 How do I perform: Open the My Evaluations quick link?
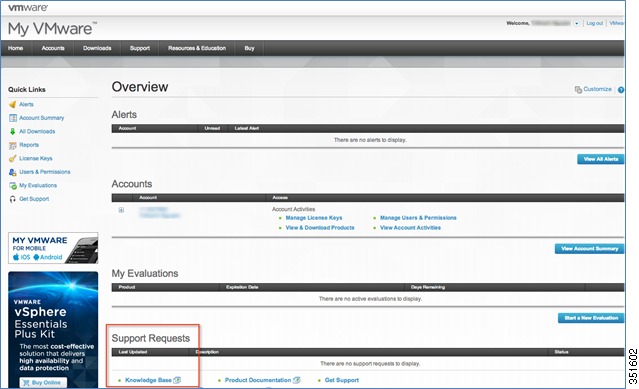(38, 185)
